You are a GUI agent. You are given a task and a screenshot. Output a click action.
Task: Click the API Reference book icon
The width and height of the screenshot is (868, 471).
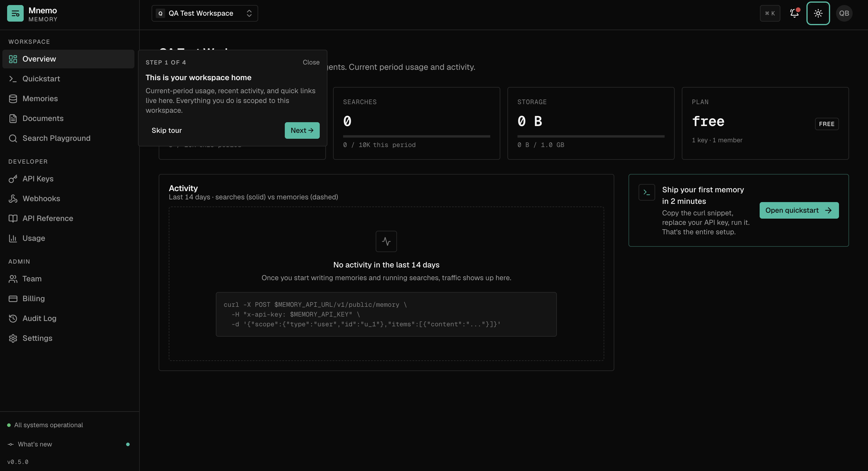[x=13, y=219]
